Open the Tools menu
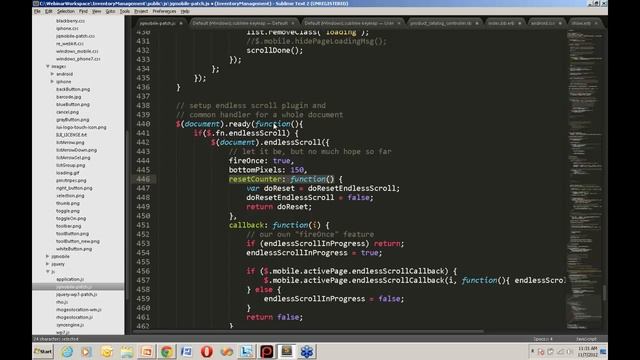 pos(124,11)
